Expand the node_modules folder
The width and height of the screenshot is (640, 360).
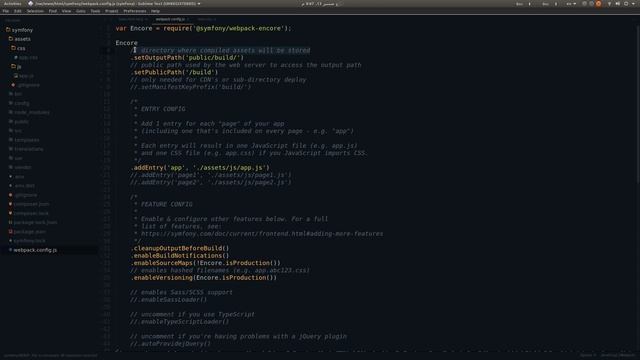tap(32, 112)
